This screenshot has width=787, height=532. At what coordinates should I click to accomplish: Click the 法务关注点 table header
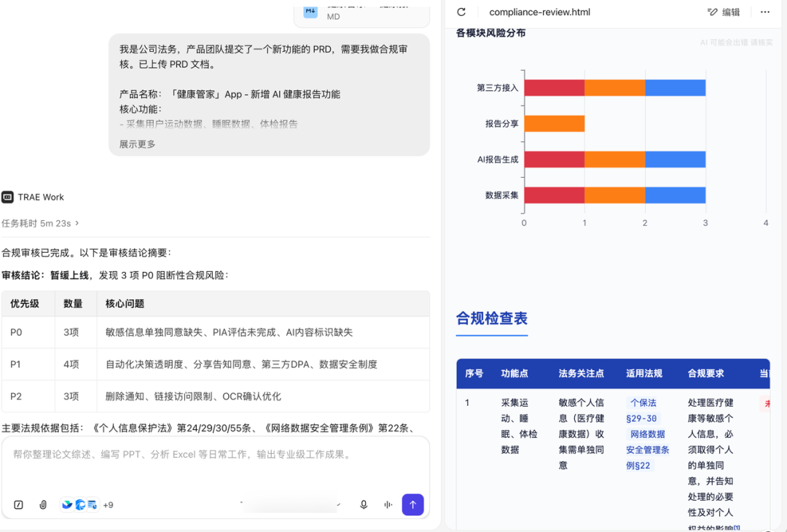tap(582, 373)
